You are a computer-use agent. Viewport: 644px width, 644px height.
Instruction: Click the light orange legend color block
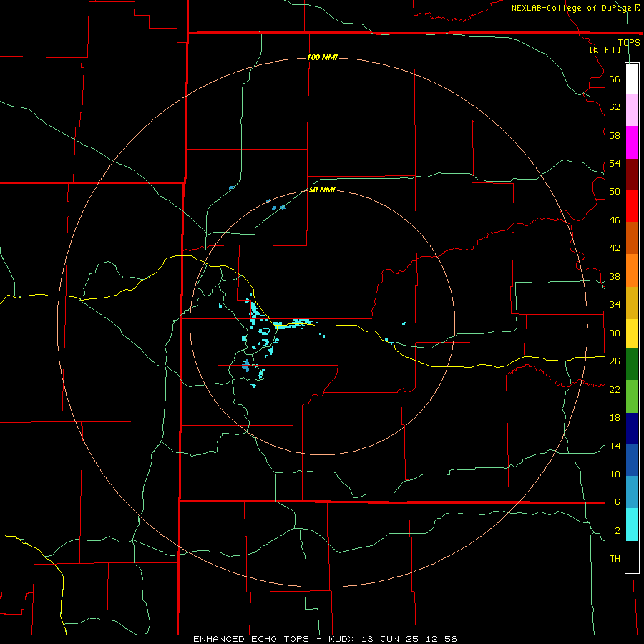click(x=632, y=270)
